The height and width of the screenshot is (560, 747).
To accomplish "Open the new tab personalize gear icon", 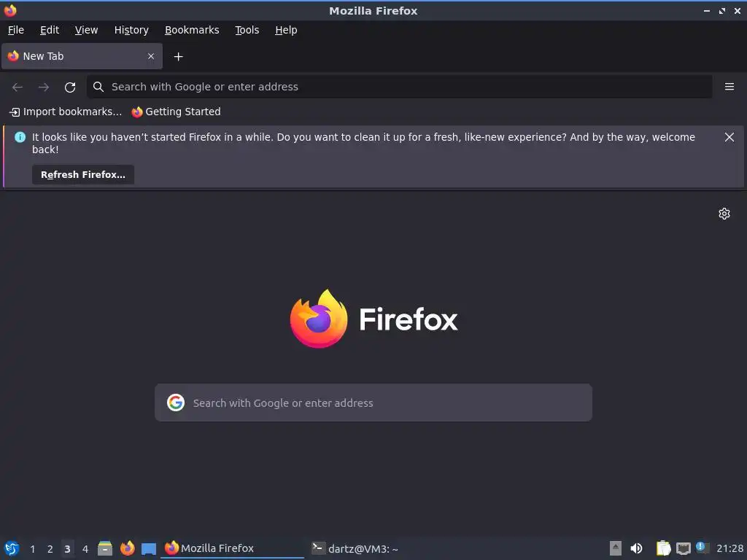I will tap(724, 214).
